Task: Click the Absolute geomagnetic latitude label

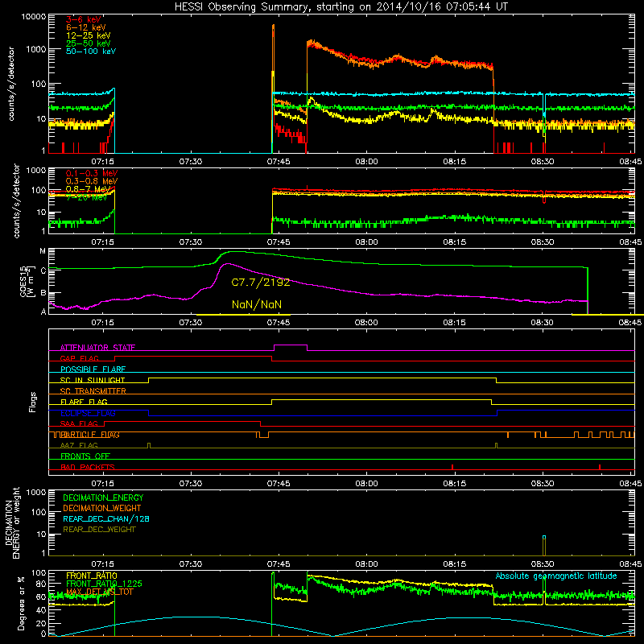Action: coord(556,576)
